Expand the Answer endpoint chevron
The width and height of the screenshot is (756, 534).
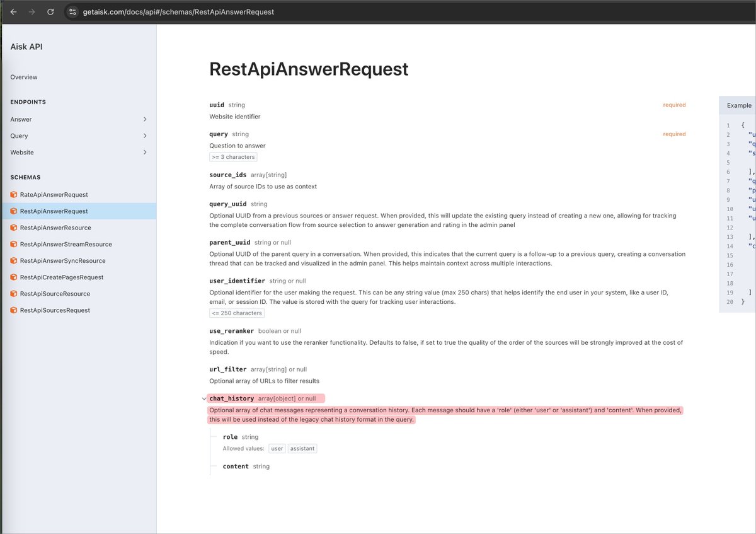click(145, 119)
